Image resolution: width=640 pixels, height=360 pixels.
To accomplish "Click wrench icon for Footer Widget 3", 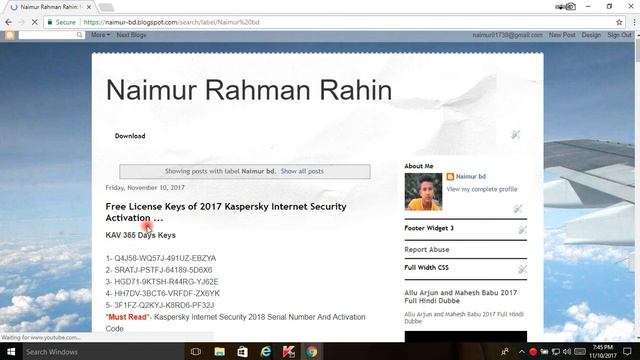I will click(522, 229).
